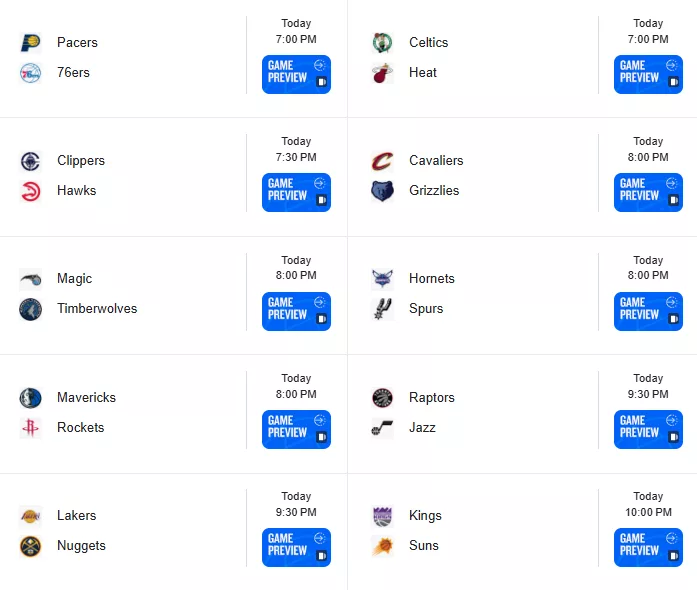
Task: Click the Mavericks team name
Action: click(86, 397)
